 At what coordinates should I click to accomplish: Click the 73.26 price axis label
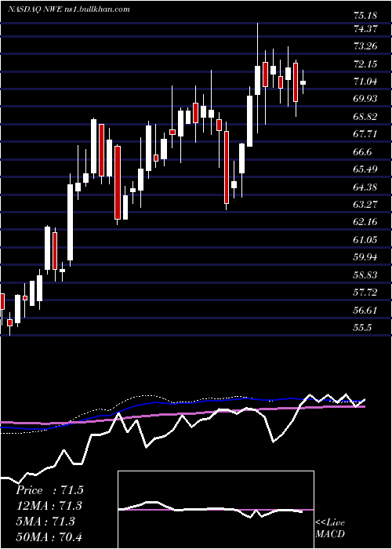tap(365, 46)
